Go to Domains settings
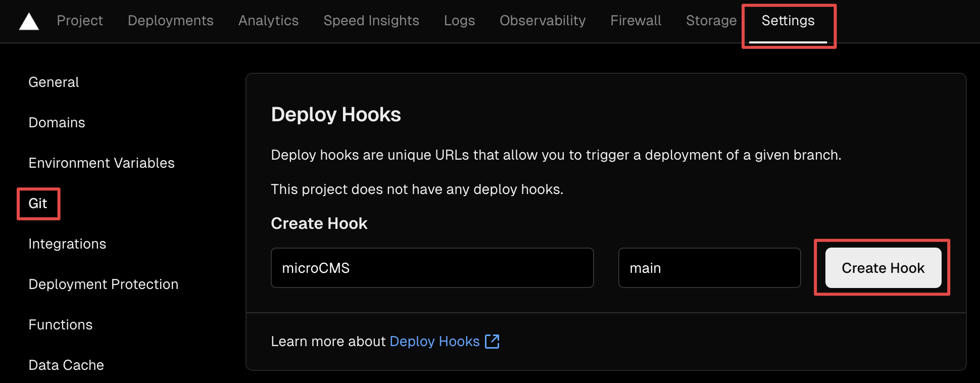The width and height of the screenshot is (980, 383). 57,123
